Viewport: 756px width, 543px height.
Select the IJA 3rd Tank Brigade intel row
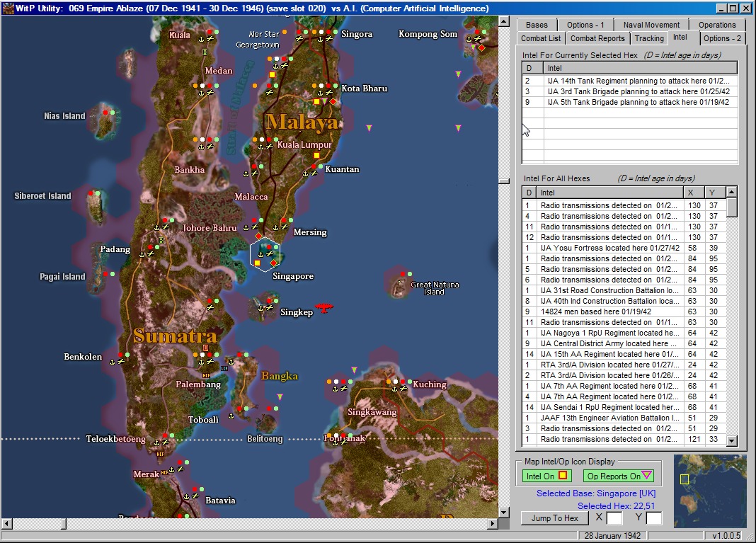(630, 91)
